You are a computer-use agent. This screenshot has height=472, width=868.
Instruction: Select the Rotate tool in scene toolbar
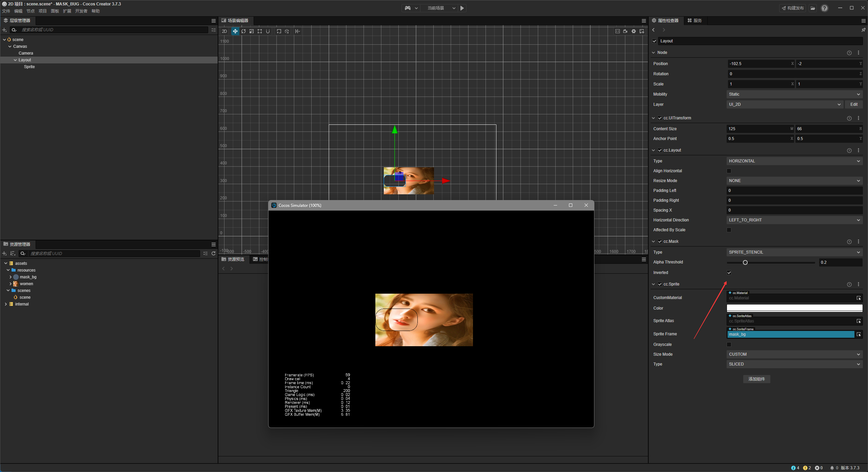(243, 31)
